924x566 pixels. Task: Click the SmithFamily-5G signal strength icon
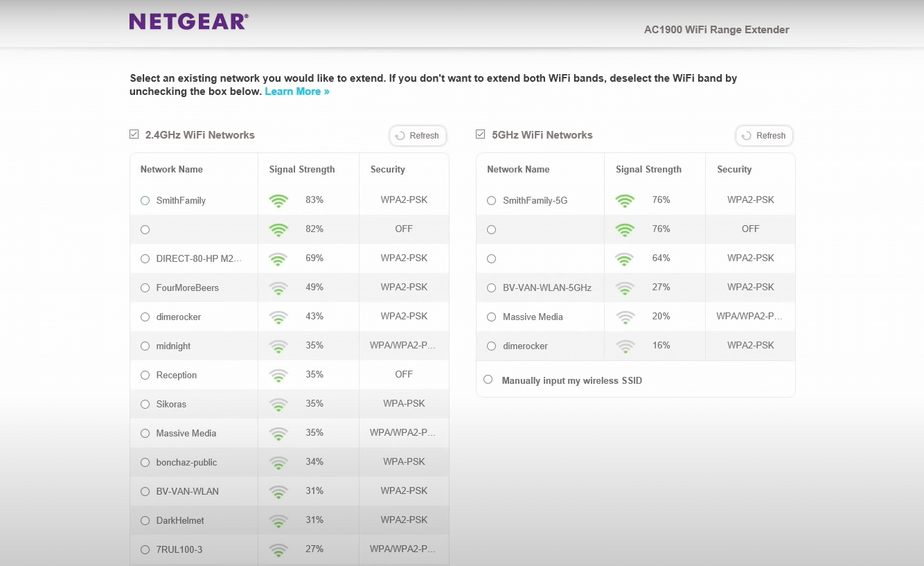pos(625,201)
